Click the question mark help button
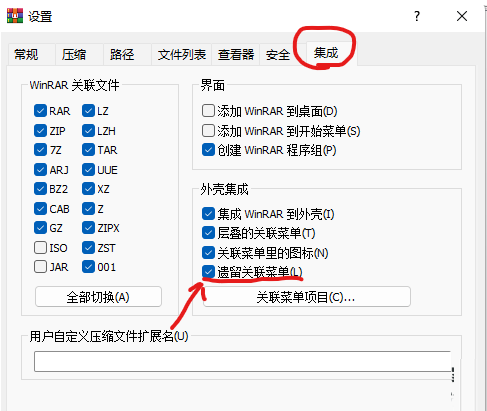The image size is (487, 411). click(417, 16)
